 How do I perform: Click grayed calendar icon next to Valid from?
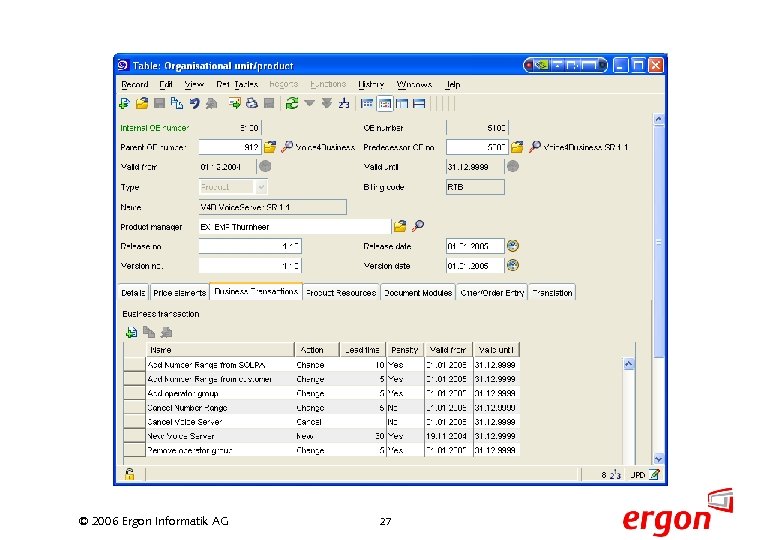click(265, 167)
